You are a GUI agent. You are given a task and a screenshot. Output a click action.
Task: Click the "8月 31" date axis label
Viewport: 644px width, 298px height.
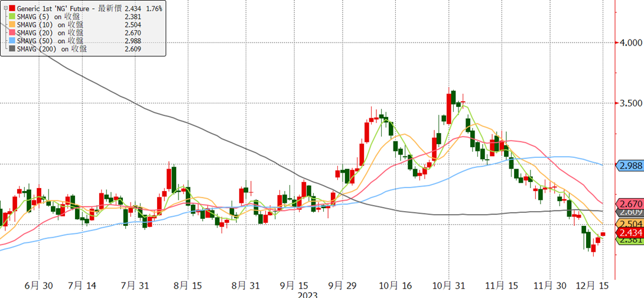[245, 284]
